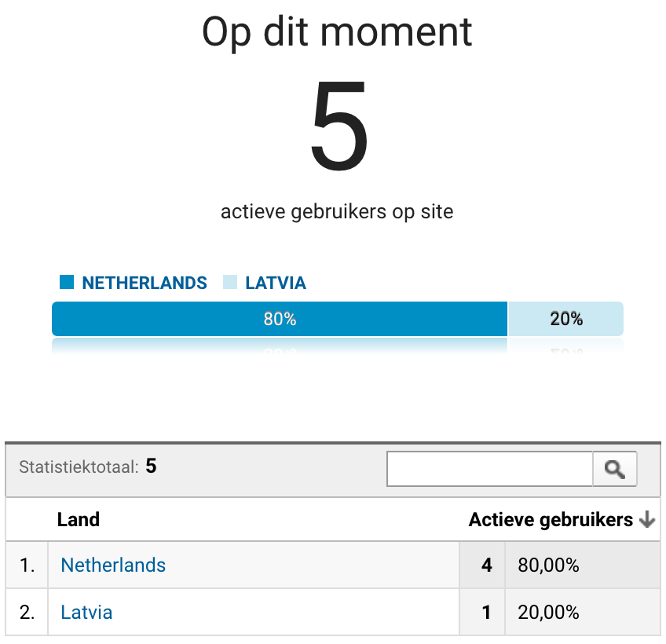666x644 pixels.
Task: Click the dark blue Netherlands legend square
Action: pyautogui.click(x=67, y=282)
